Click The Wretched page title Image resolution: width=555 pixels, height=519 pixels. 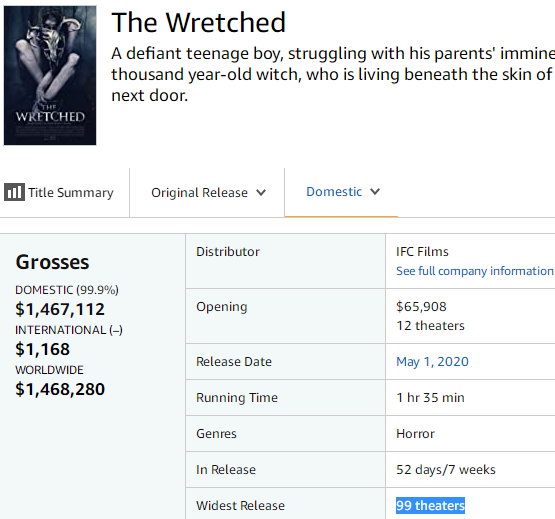click(x=198, y=22)
